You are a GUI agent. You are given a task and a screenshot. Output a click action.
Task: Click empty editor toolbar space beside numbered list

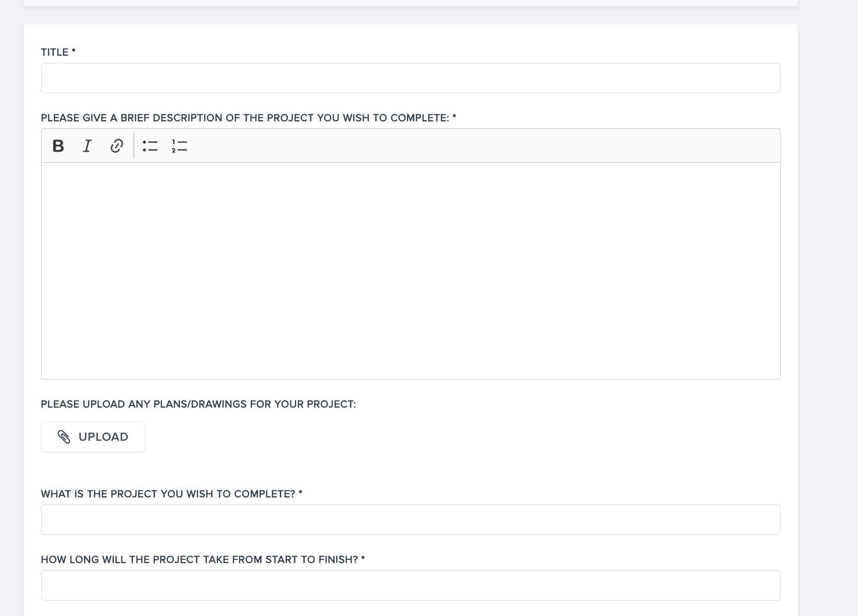pos(435,146)
